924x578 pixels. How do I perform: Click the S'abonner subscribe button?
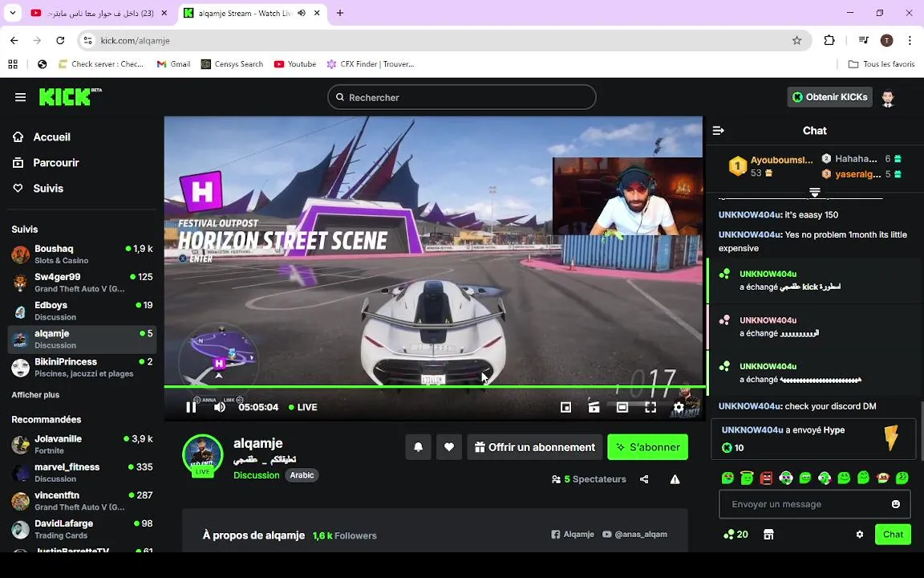click(x=647, y=447)
